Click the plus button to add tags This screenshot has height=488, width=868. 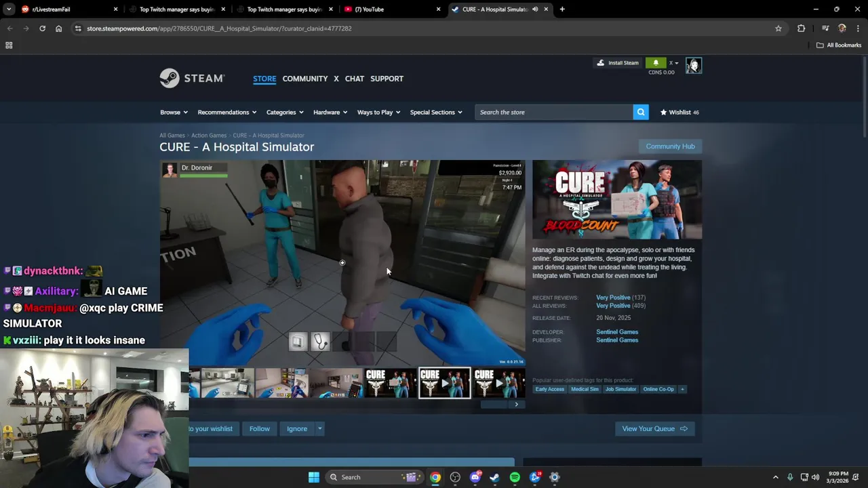click(682, 389)
